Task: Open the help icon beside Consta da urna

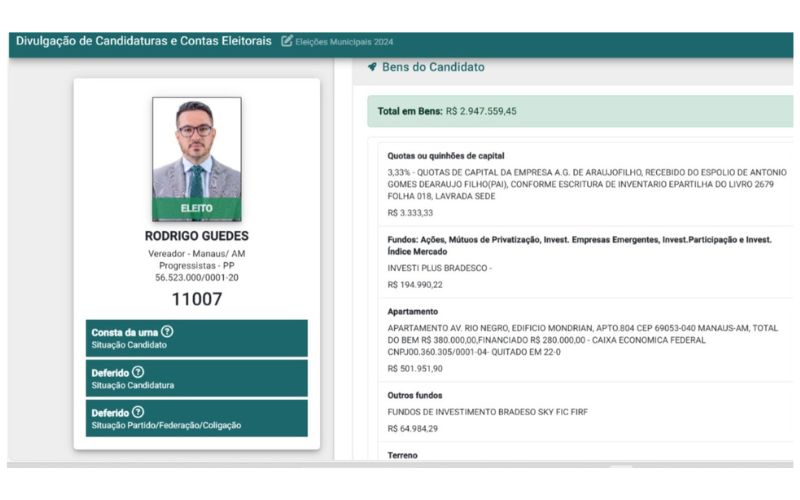Action: (167, 332)
